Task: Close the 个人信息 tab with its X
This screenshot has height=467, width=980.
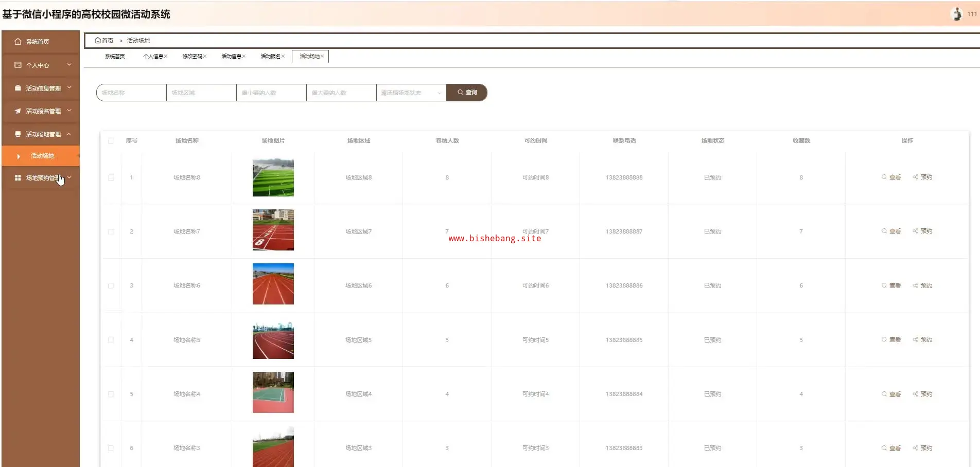Action: [166, 56]
